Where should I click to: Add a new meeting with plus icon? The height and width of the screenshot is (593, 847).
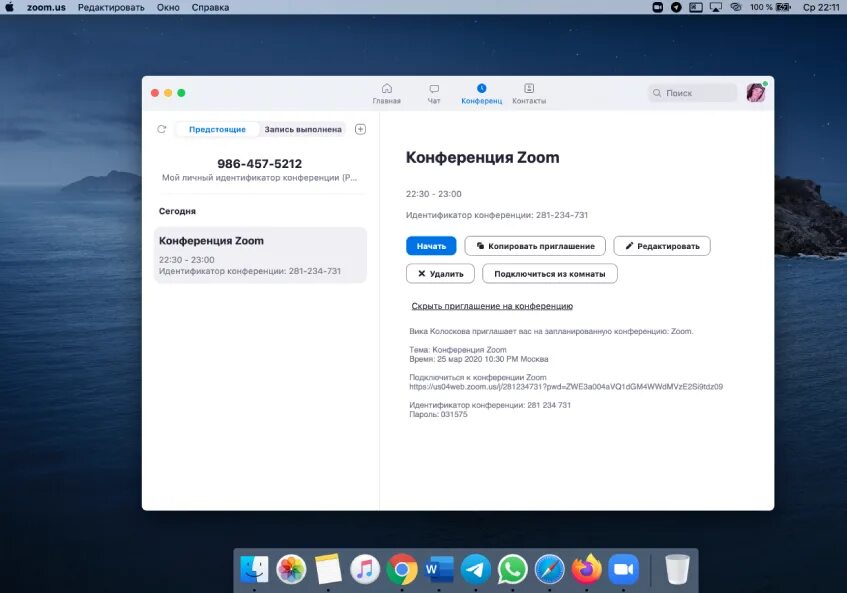(360, 129)
